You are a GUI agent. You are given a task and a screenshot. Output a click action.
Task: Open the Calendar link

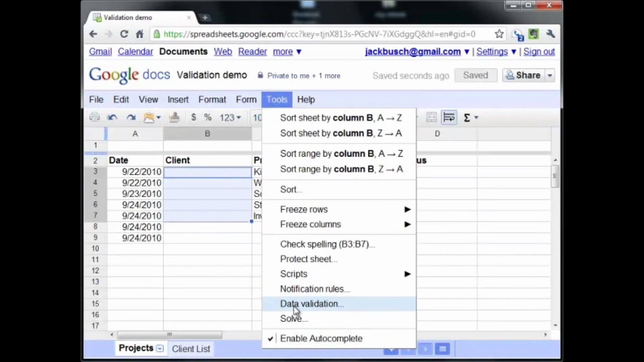click(x=135, y=52)
